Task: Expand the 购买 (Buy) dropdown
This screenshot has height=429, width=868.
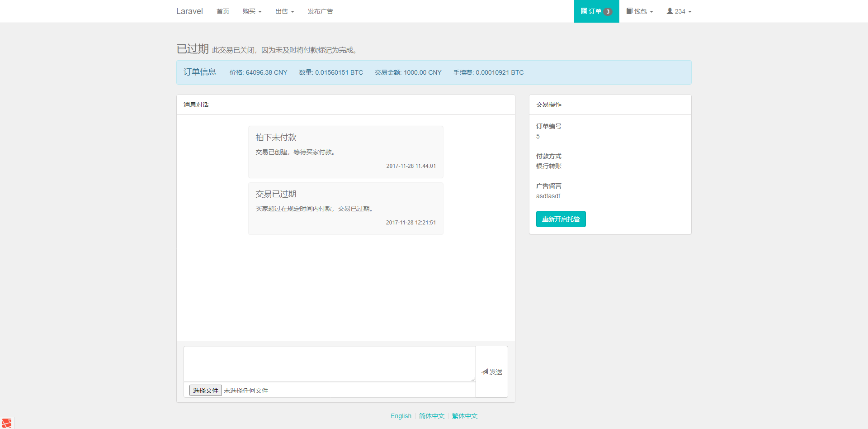Action: point(252,11)
